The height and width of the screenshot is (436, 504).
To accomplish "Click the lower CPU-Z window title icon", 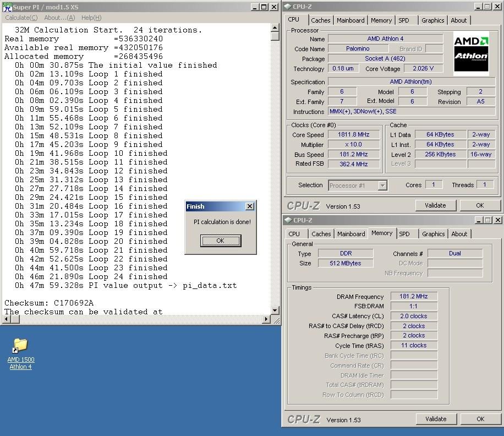I will (288, 220).
